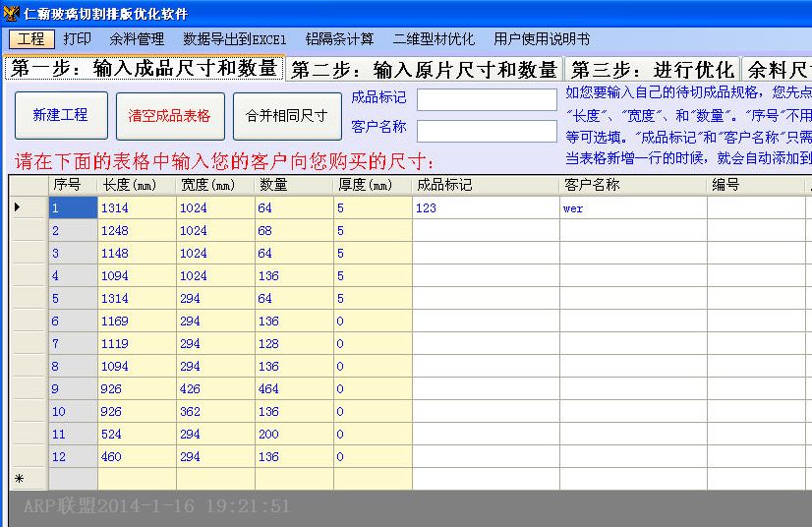Select length cell 524 in row 11

(x=137, y=434)
